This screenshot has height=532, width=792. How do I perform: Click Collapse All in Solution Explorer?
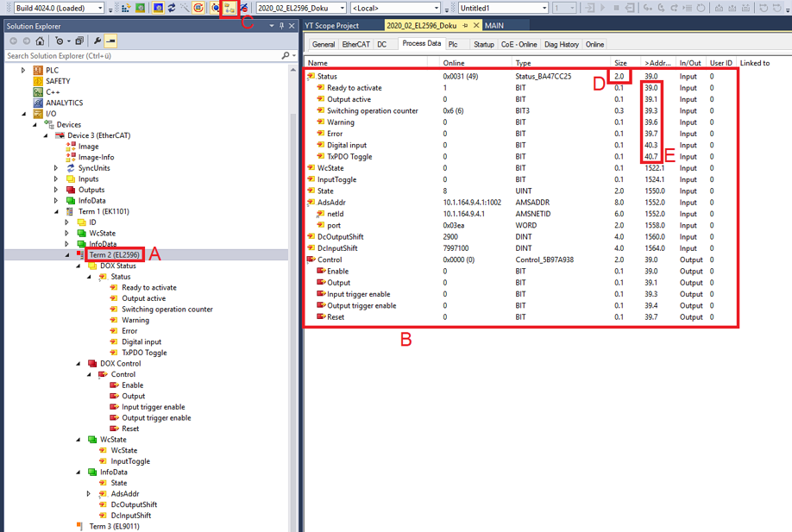click(x=79, y=41)
